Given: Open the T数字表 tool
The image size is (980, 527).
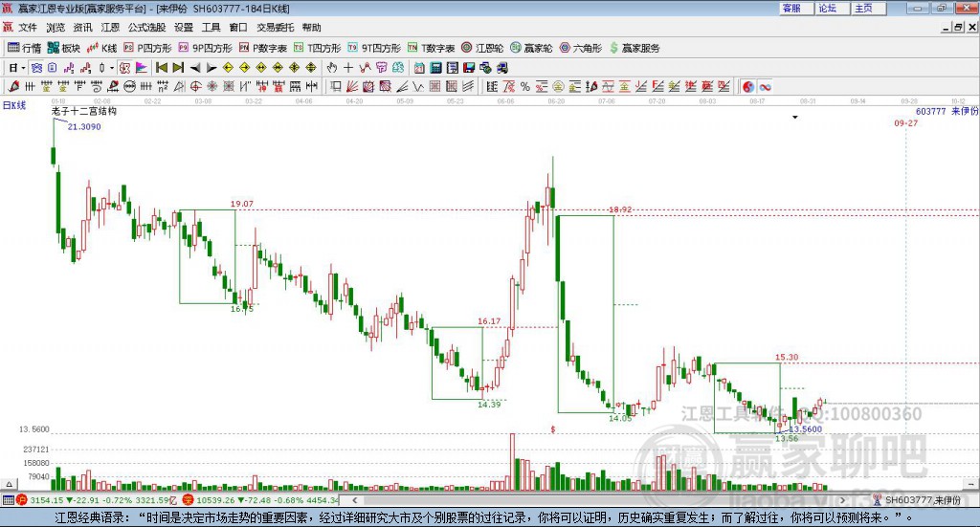Looking at the screenshot, I should coord(432,48).
